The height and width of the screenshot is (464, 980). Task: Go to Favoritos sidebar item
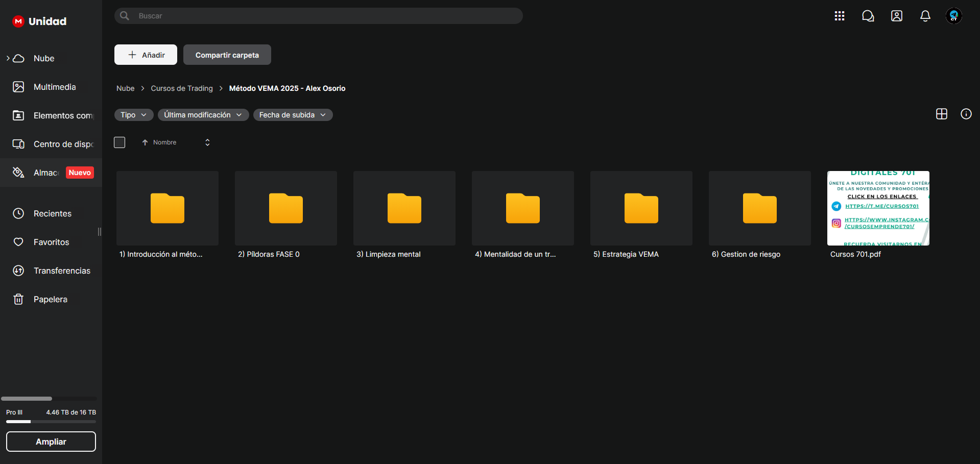[x=51, y=242]
